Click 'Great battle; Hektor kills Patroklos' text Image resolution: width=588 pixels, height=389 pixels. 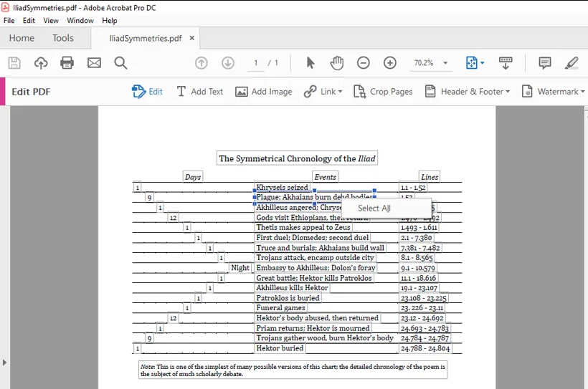[x=314, y=278]
